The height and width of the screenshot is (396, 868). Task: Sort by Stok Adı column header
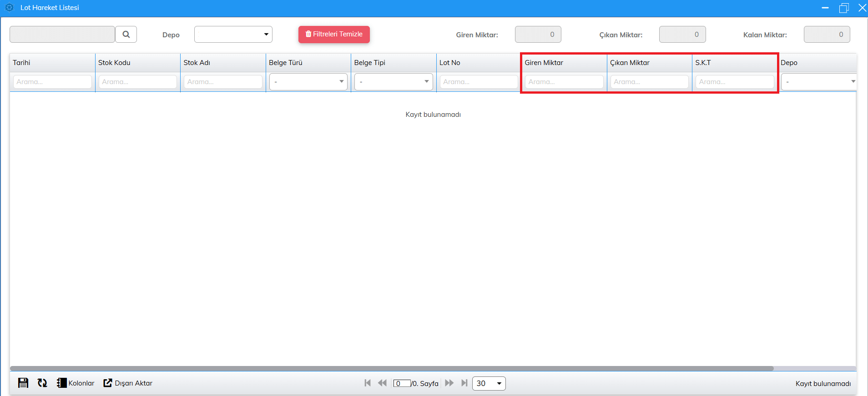coord(223,63)
